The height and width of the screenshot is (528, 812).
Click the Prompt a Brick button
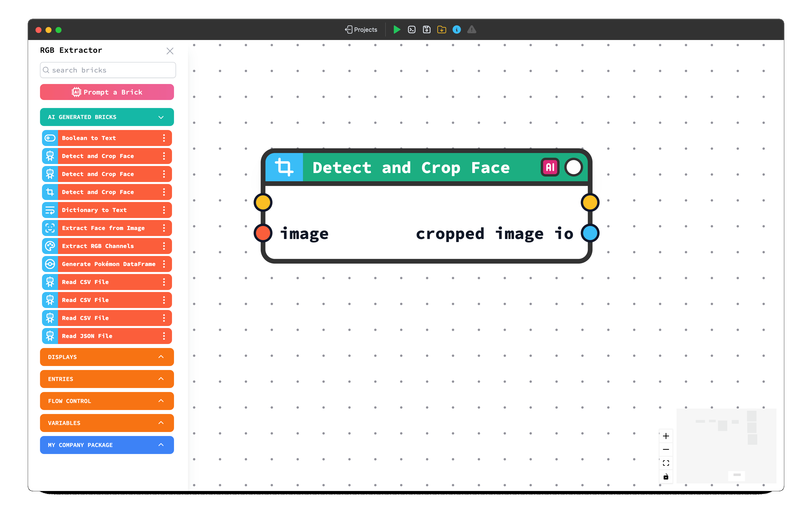107,92
